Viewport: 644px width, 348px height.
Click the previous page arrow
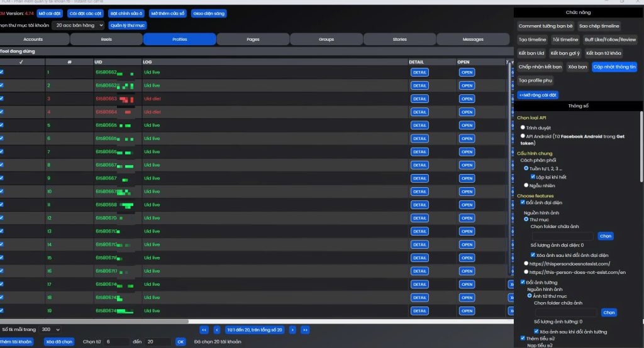217,329
